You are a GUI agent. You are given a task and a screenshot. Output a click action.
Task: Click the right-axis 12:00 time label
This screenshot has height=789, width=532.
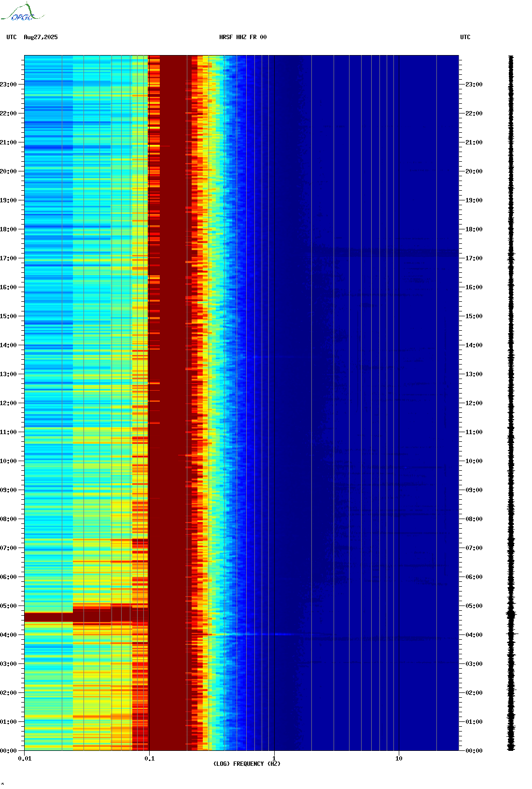click(x=474, y=403)
